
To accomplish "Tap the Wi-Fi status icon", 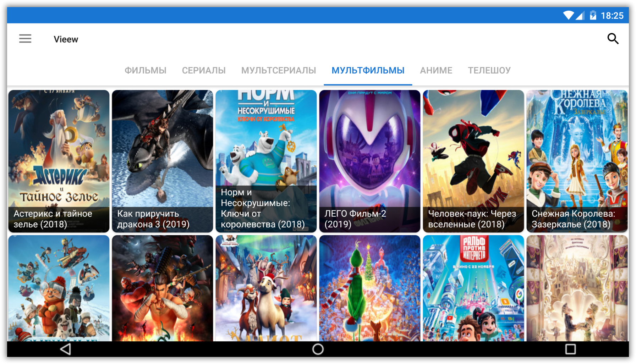I will [x=568, y=15].
